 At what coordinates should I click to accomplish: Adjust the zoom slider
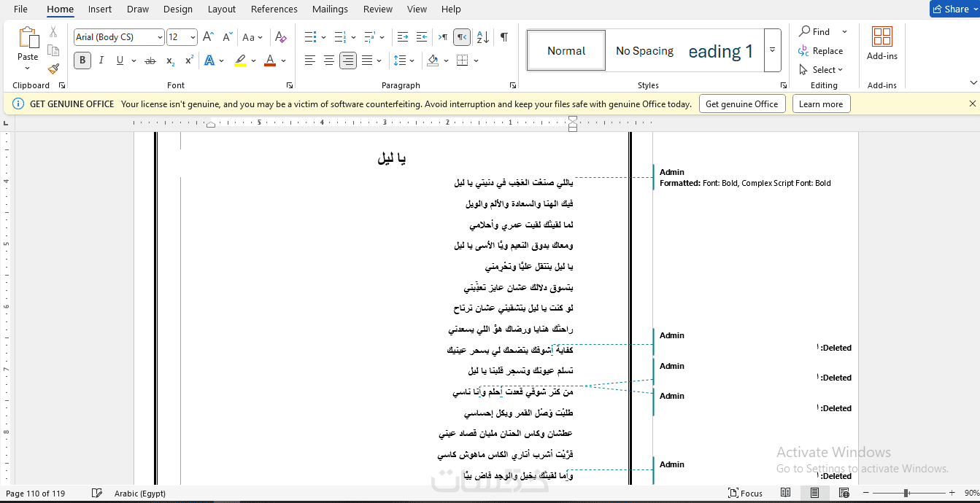pos(908,494)
